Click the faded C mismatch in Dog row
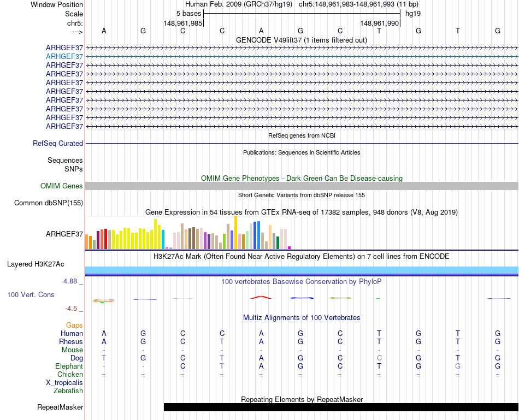Image resolution: width=519 pixels, height=420 pixels. (x=379, y=358)
